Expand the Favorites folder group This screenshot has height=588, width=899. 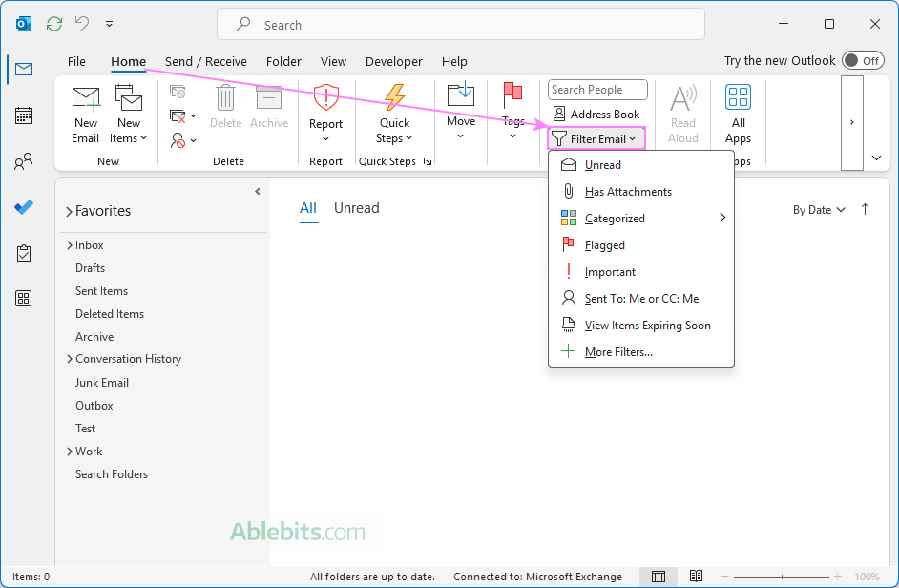(69, 212)
